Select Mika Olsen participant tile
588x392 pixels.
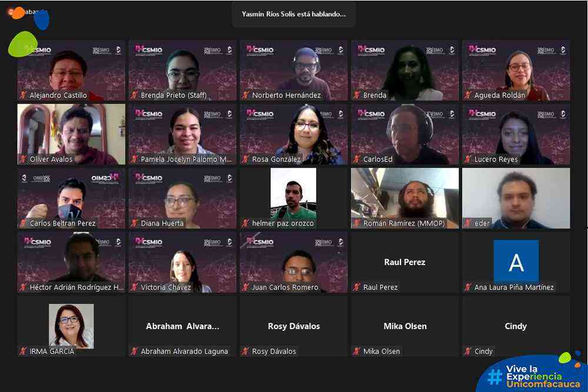[405, 326]
